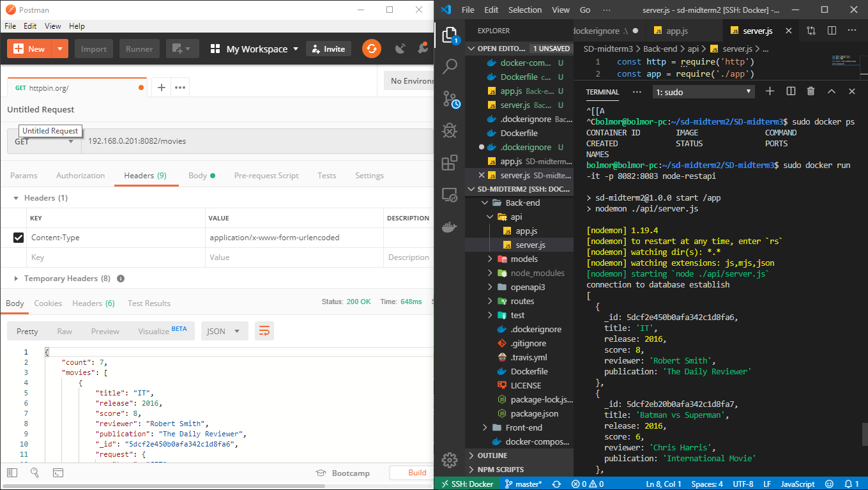The height and width of the screenshot is (490, 868).
Task: Open Extensions view in VS Code
Action: click(450, 162)
